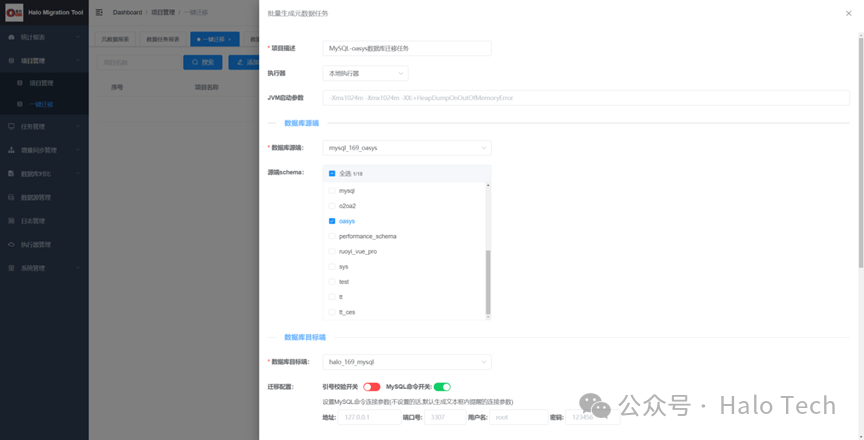Check the o2oa2 schema checkbox
Screen dimensions: 864x440
[x=332, y=206]
